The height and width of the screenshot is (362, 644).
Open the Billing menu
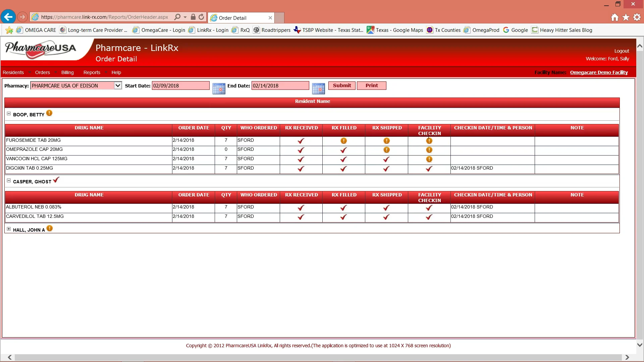point(67,72)
